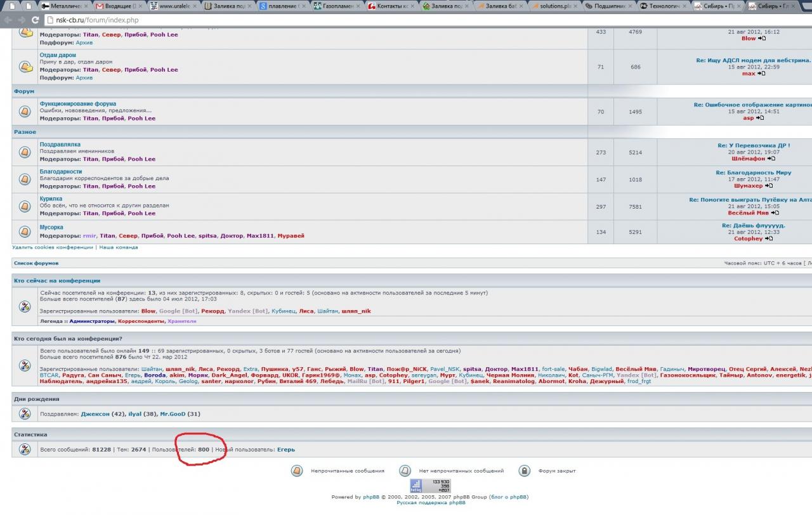Open the Функционирование форума link
Image resolution: width=812 pixels, height=515 pixels.
click(77, 103)
